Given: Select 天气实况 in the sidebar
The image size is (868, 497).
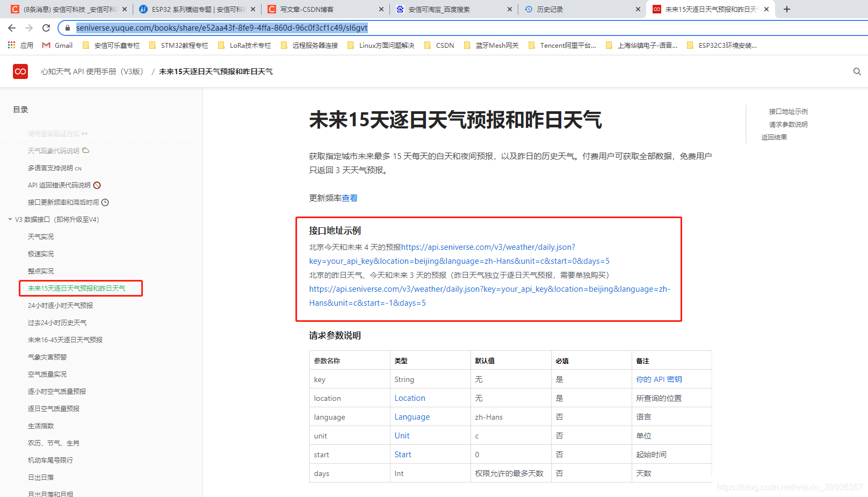Looking at the screenshot, I should pyautogui.click(x=40, y=236).
